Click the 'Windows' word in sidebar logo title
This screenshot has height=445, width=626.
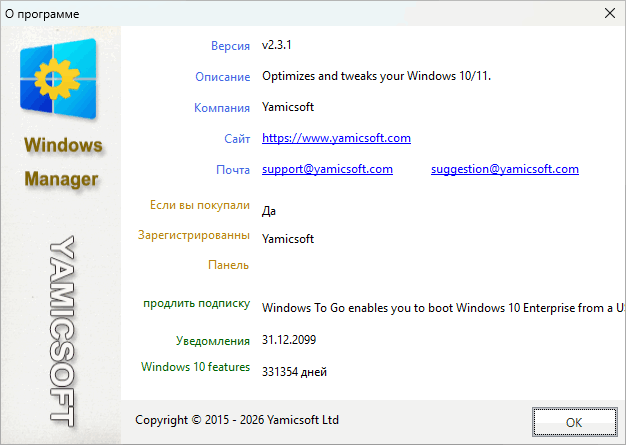tap(63, 144)
